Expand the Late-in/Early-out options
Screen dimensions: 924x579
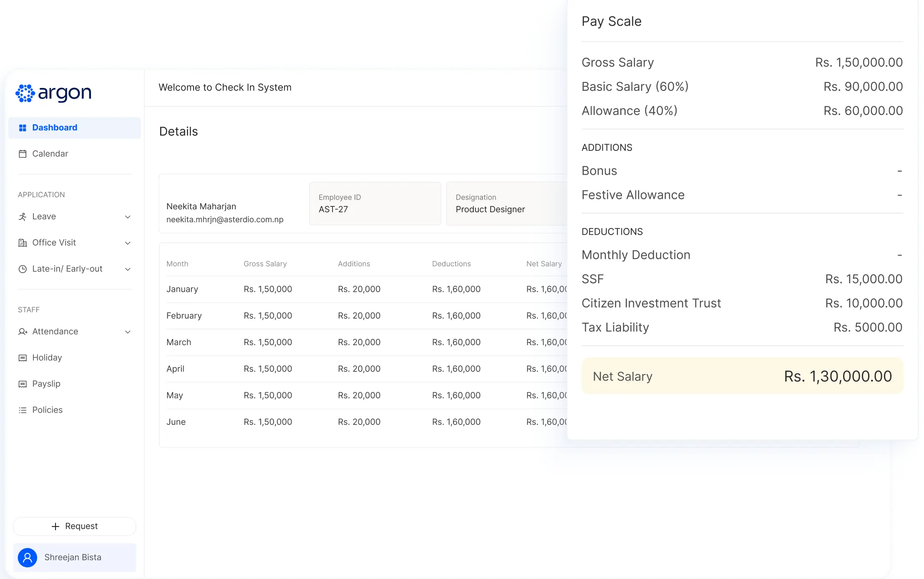[128, 269]
